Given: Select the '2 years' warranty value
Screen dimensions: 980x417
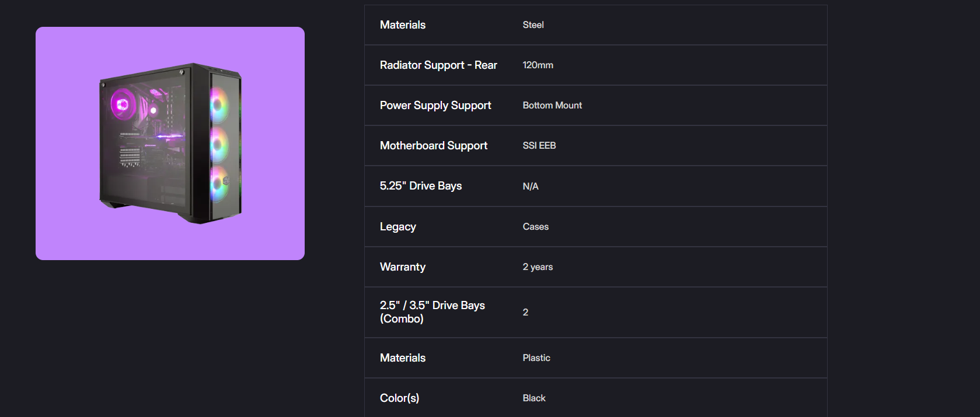Looking at the screenshot, I should (x=538, y=267).
